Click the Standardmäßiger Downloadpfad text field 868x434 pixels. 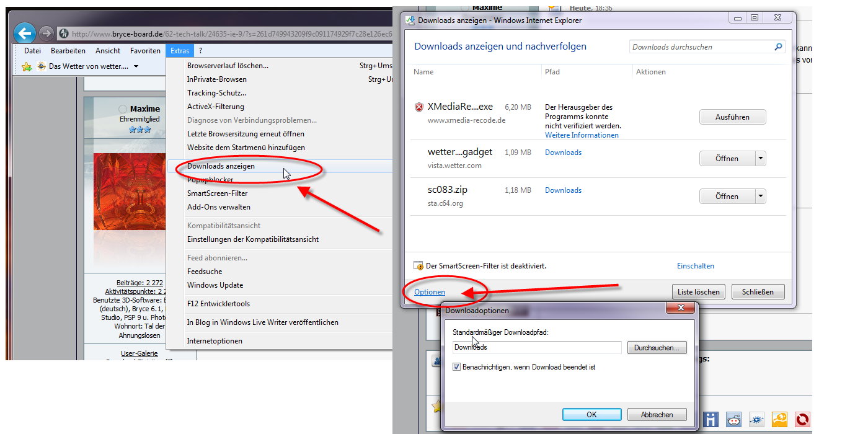pos(537,347)
